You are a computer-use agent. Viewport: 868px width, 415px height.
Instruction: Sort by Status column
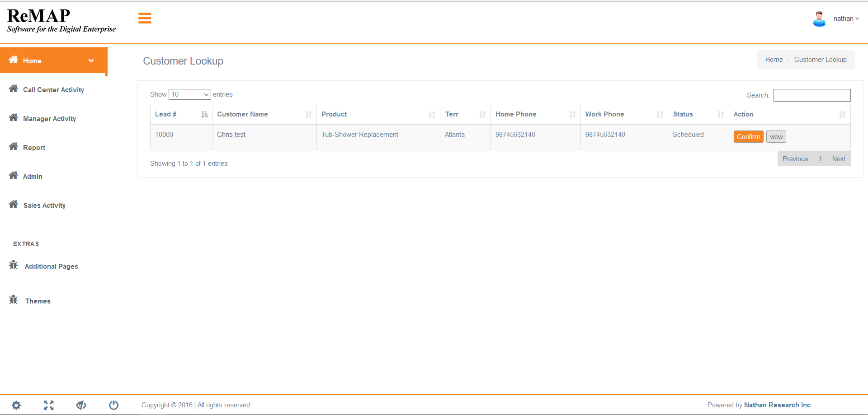(x=698, y=114)
